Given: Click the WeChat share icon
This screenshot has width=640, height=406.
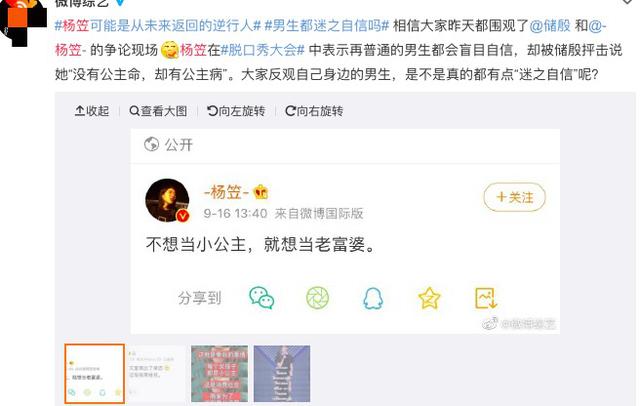Looking at the screenshot, I should point(262,297).
